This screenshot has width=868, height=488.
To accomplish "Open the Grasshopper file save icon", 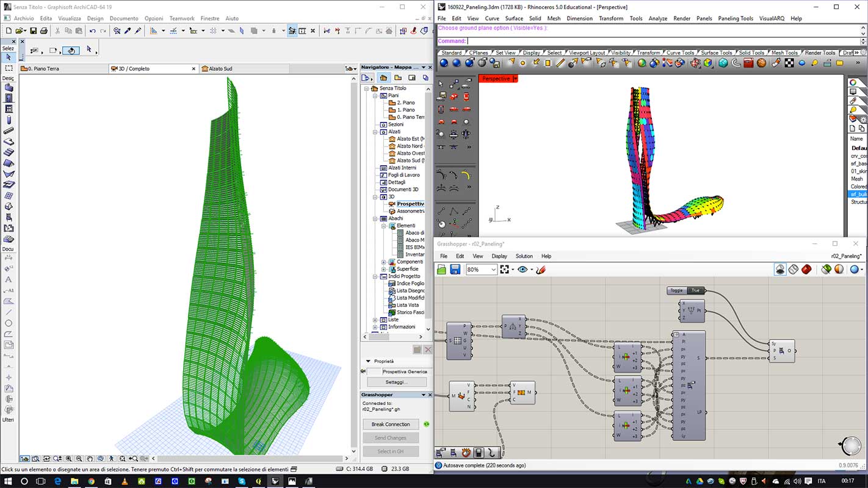I will tap(455, 269).
